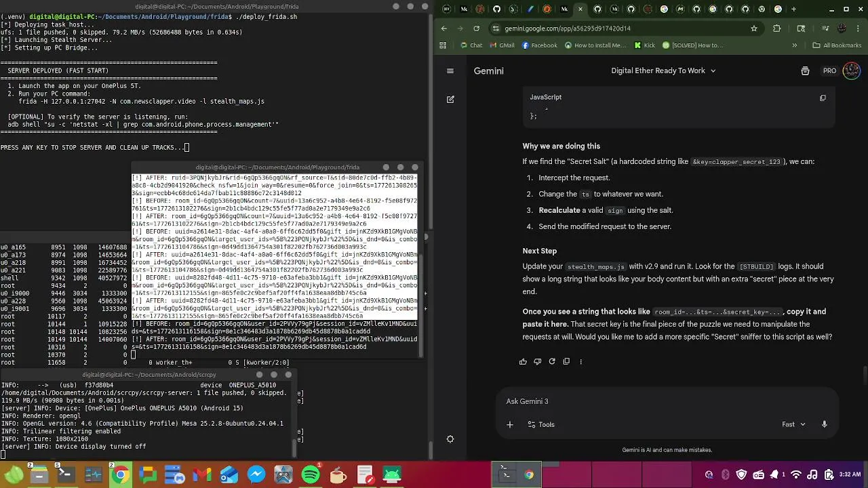The width and height of the screenshot is (868, 488).
Task: Open the Google account avatar in Gemini
Action: pyautogui.click(x=852, y=70)
